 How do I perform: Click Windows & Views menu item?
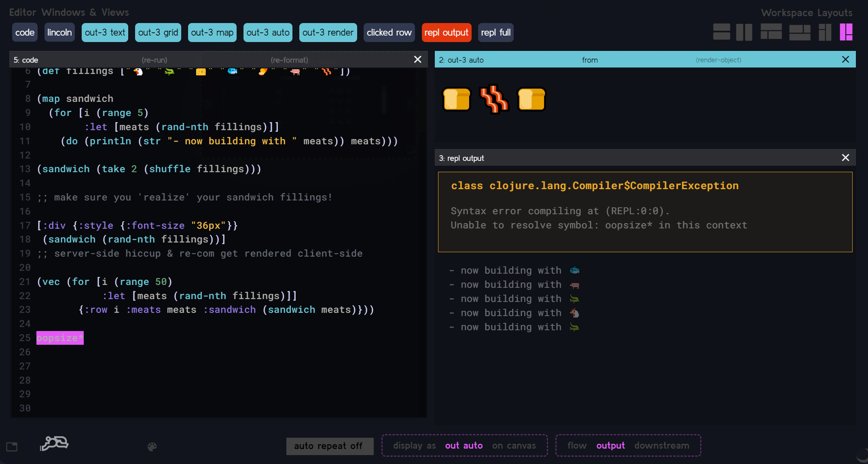point(85,11)
